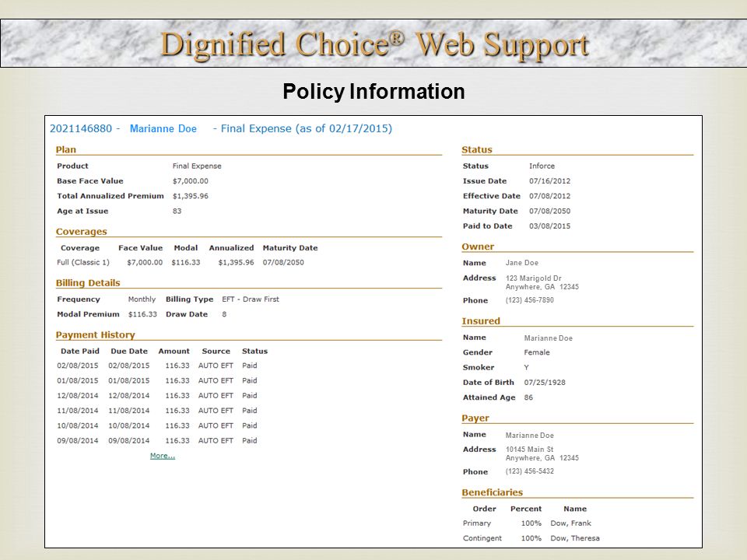
Task: Click the Source column header
Action: click(216, 352)
